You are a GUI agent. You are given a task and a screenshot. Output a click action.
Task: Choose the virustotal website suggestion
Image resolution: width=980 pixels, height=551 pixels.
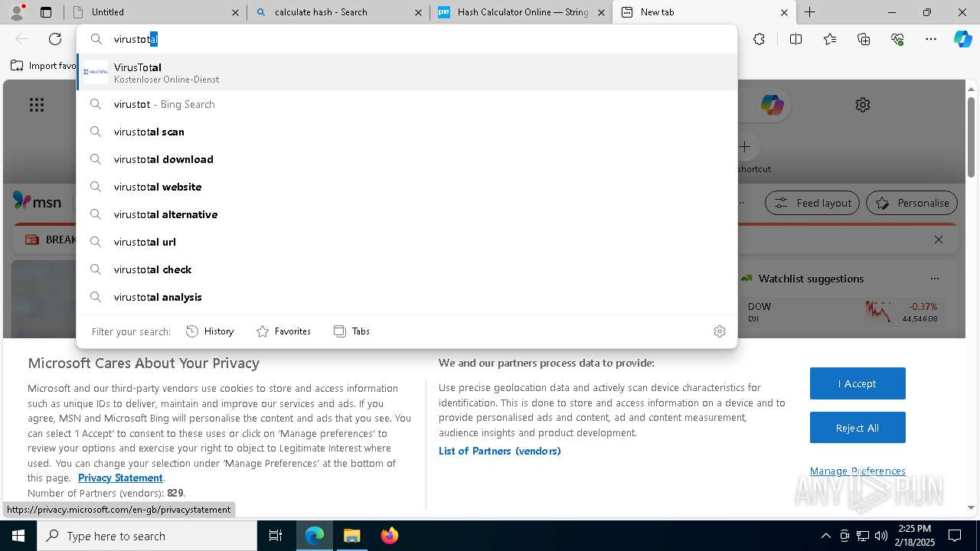click(407, 187)
